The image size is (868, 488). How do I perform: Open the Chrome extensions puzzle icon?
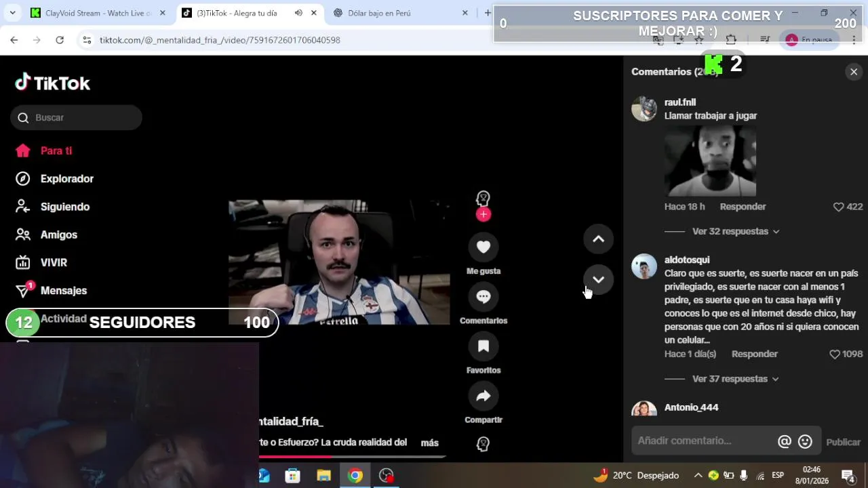pyautogui.click(x=731, y=40)
